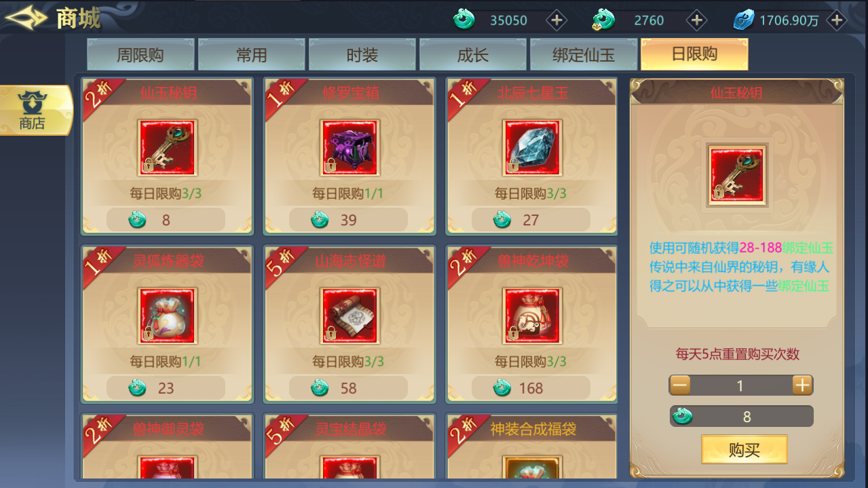The height and width of the screenshot is (488, 868).
Task: Add bound jade with plus next to 2760
Action: point(696,20)
